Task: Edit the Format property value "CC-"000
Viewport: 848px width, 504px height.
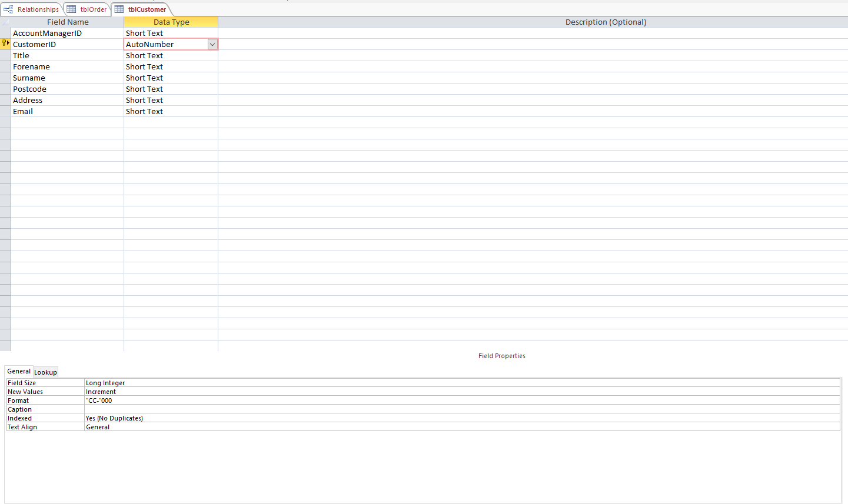Action: (x=462, y=400)
